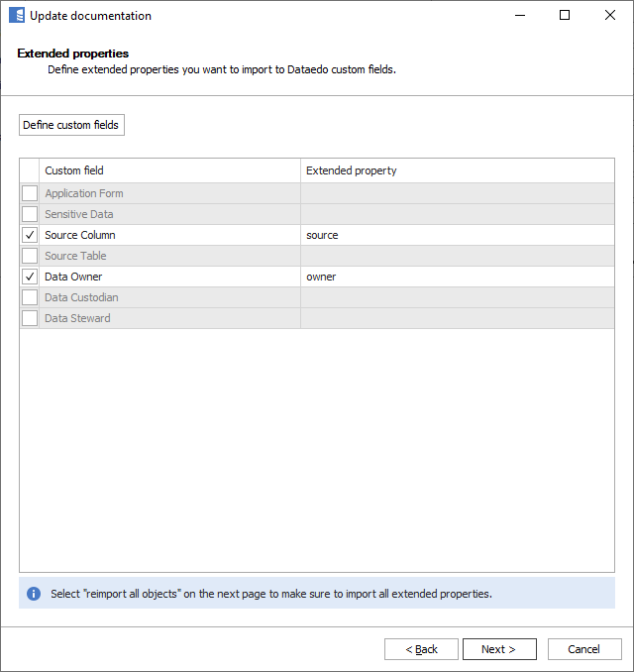Click the Dataedo app icon in title bar
This screenshot has width=634, height=672.
click(x=16, y=16)
